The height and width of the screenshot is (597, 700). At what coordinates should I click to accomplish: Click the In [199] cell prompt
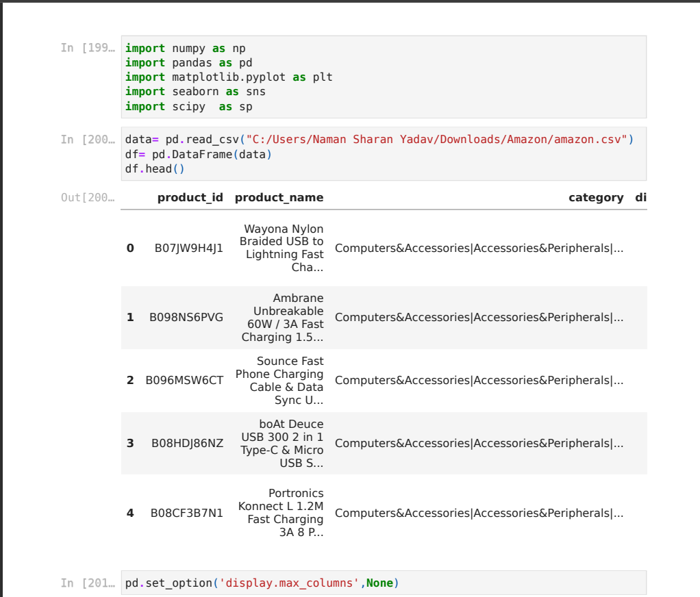pos(88,48)
